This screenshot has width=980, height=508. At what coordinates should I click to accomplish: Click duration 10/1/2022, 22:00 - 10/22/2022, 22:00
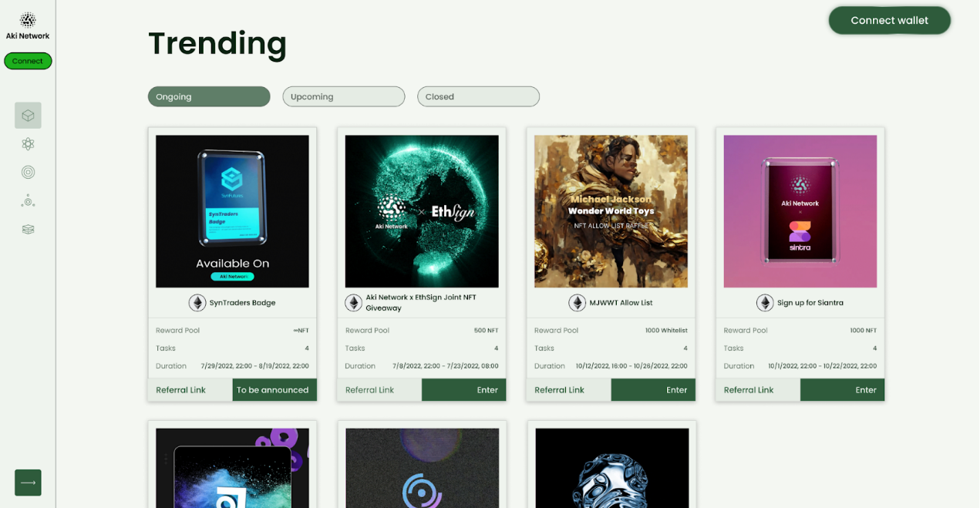pyautogui.click(x=823, y=366)
